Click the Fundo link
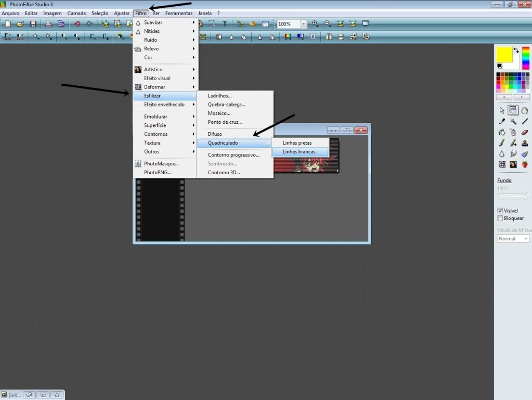The image size is (532, 400). pyautogui.click(x=504, y=180)
